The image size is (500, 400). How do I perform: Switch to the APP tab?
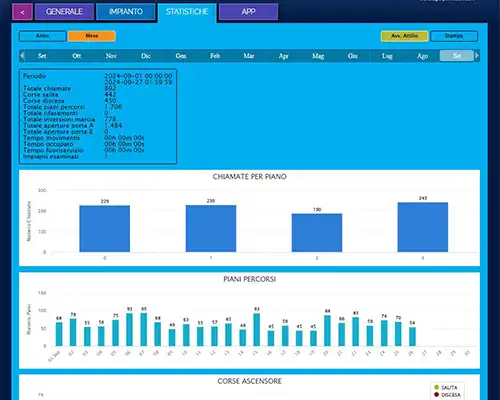(x=248, y=12)
